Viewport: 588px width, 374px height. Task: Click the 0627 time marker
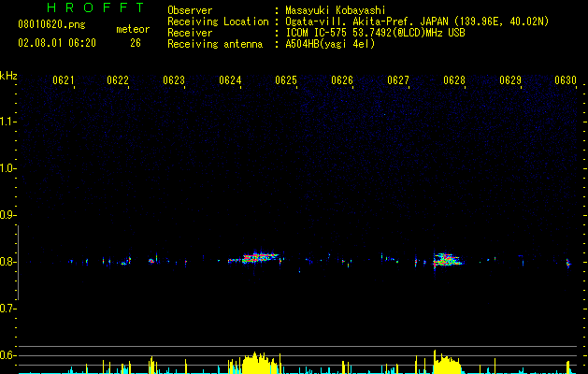click(398, 79)
